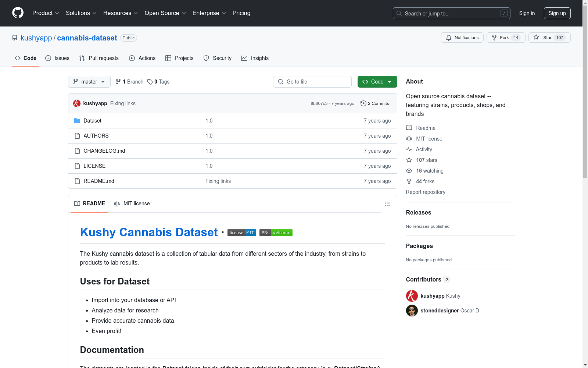
Task: Open the README outline list icon
Action: (388, 204)
